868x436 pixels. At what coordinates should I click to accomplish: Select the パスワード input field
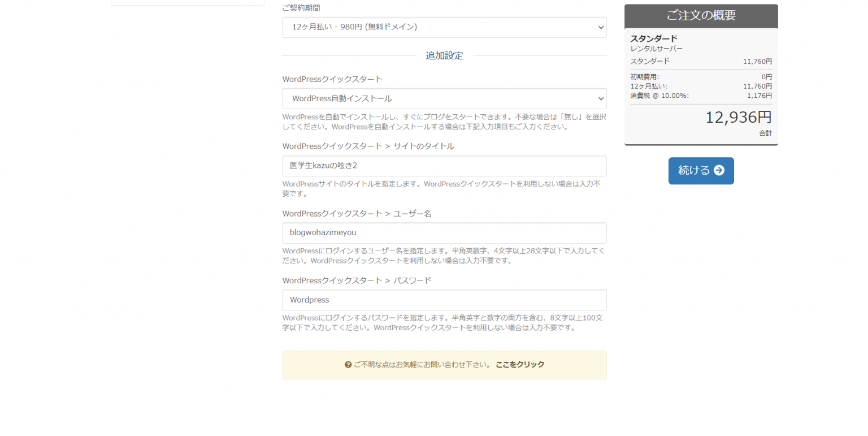coord(444,300)
